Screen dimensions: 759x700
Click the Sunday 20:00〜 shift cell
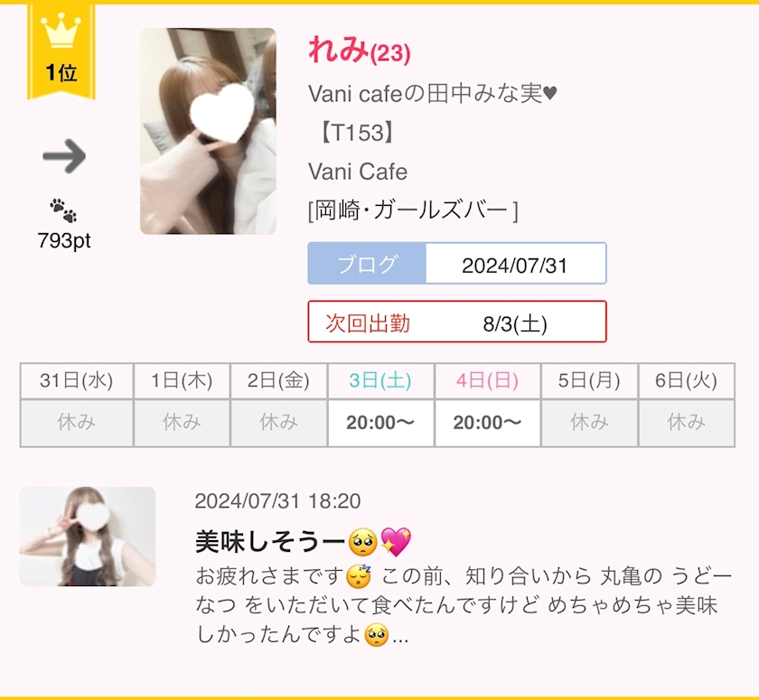tap(487, 423)
